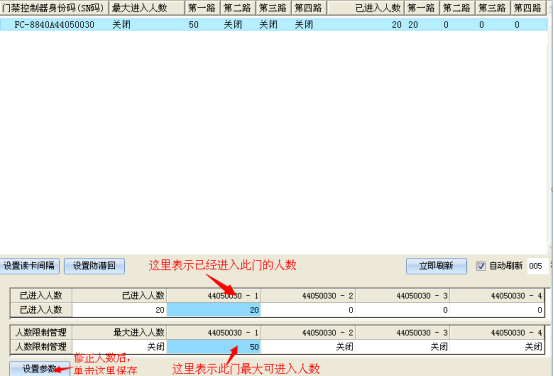
Task: Click the 设置读卡间隔 button
Action: click(29, 266)
